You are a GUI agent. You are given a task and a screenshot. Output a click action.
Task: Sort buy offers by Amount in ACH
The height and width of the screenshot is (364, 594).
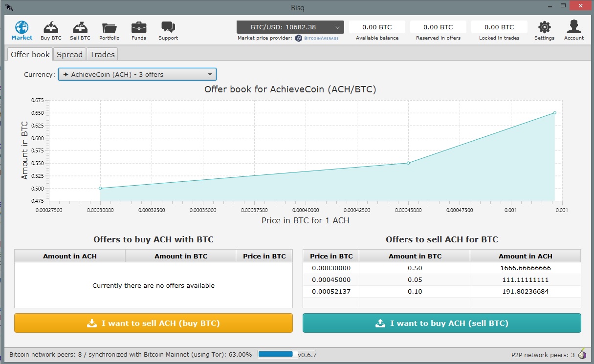[70, 256]
